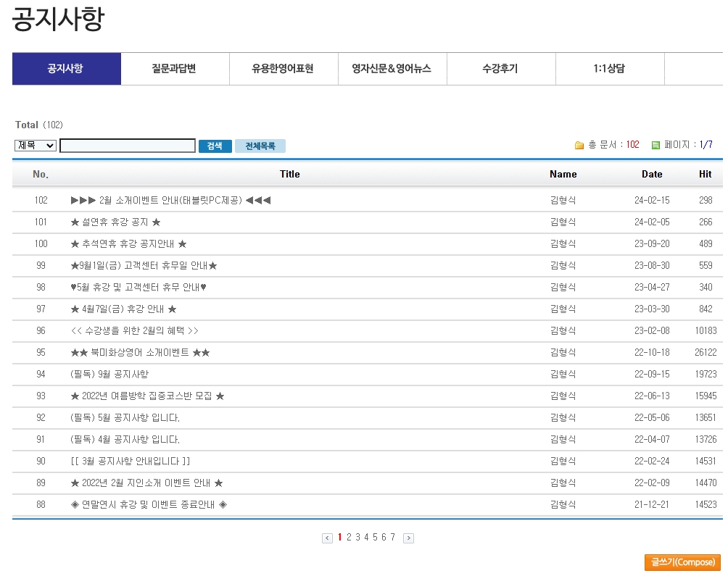This screenshot has width=728, height=576.
Task: Switch to the 질문과답변 tab
Action: pyautogui.click(x=175, y=69)
